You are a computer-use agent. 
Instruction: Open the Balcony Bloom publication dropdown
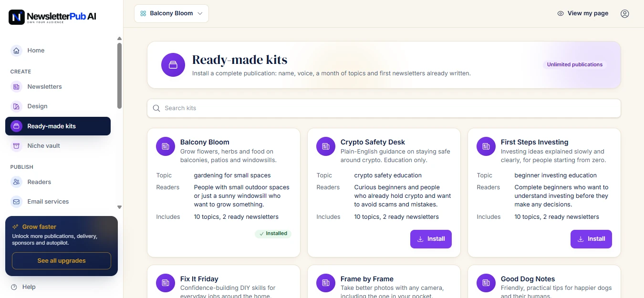coord(171,13)
